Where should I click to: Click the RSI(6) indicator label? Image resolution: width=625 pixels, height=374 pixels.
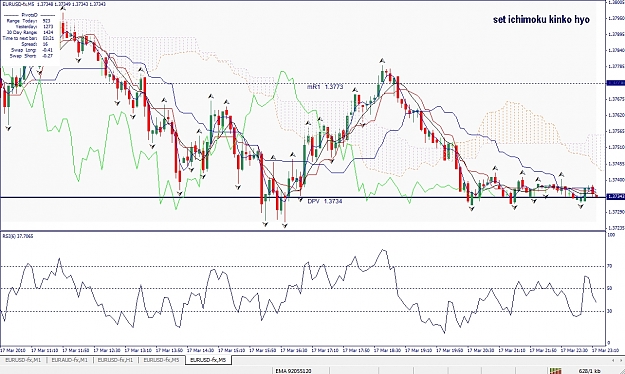(x=18, y=236)
